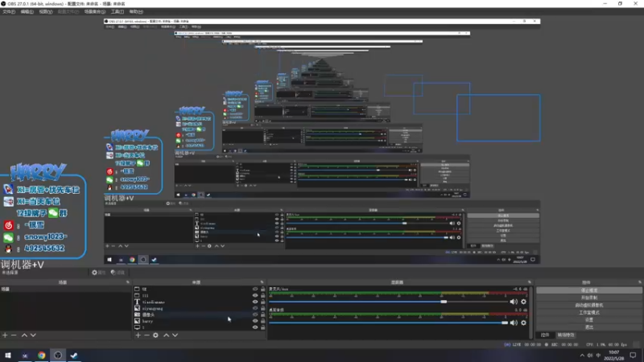Image resolution: width=644 pixels, height=362 pixels.
Task: Switch to the 转场特效 tab
Action: pyautogui.click(x=566, y=335)
